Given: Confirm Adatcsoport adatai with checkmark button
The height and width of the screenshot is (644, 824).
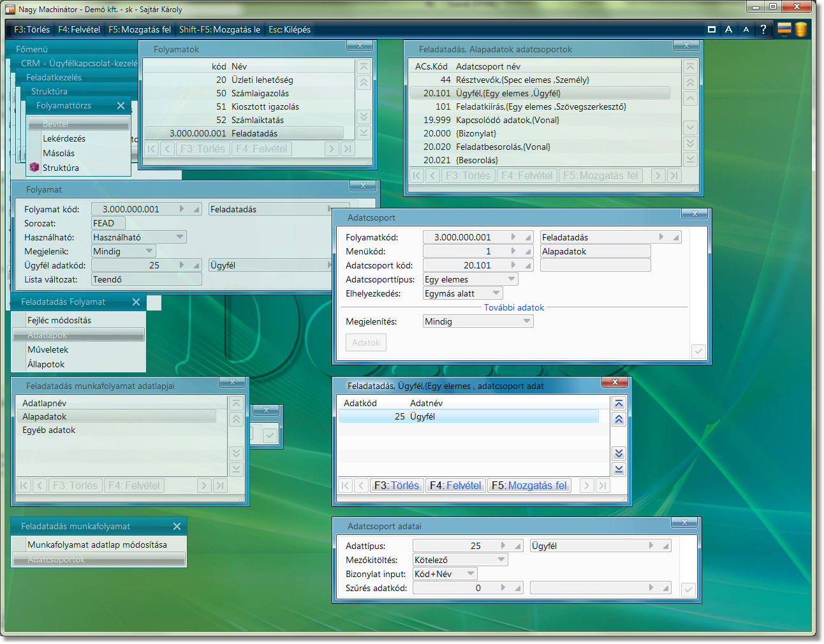Looking at the screenshot, I should pos(688,590).
